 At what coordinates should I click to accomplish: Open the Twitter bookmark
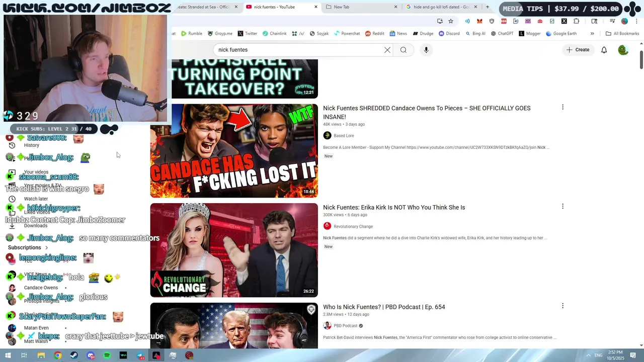tap(247, 34)
